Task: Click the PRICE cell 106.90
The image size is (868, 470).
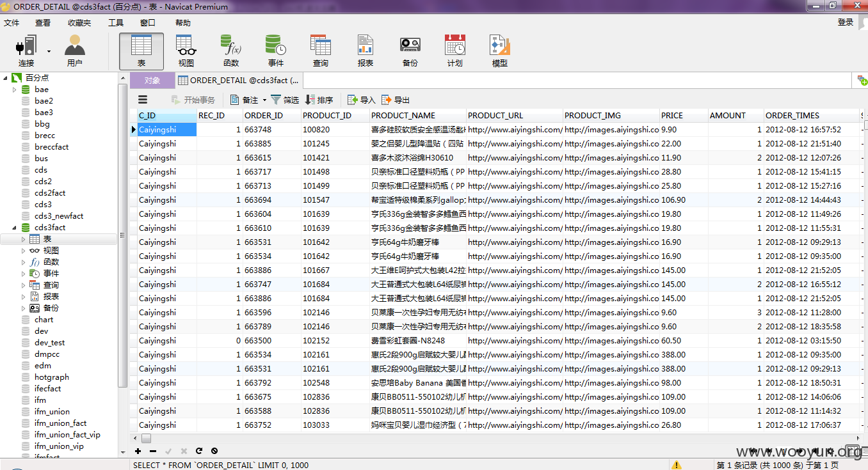Action: [x=684, y=200]
